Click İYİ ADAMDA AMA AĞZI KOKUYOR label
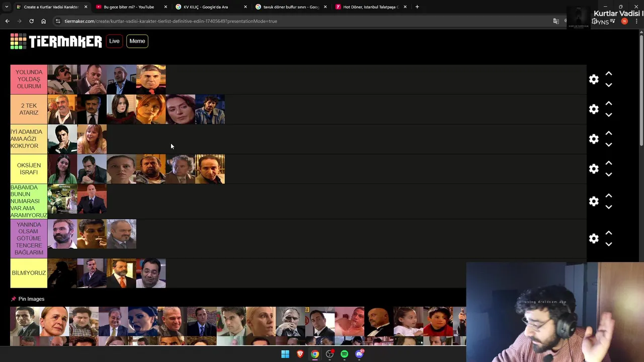The height and width of the screenshot is (362, 644). (29, 139)
